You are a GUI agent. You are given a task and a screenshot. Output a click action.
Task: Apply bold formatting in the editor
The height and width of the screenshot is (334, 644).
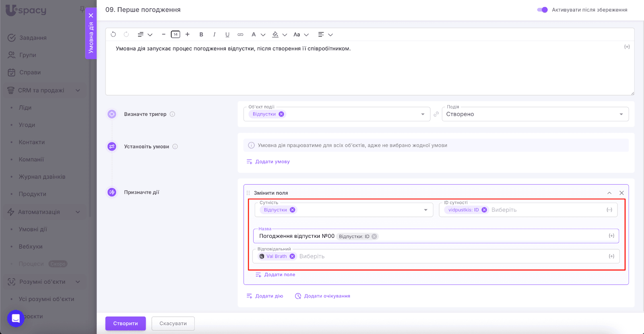pos(201,35)
